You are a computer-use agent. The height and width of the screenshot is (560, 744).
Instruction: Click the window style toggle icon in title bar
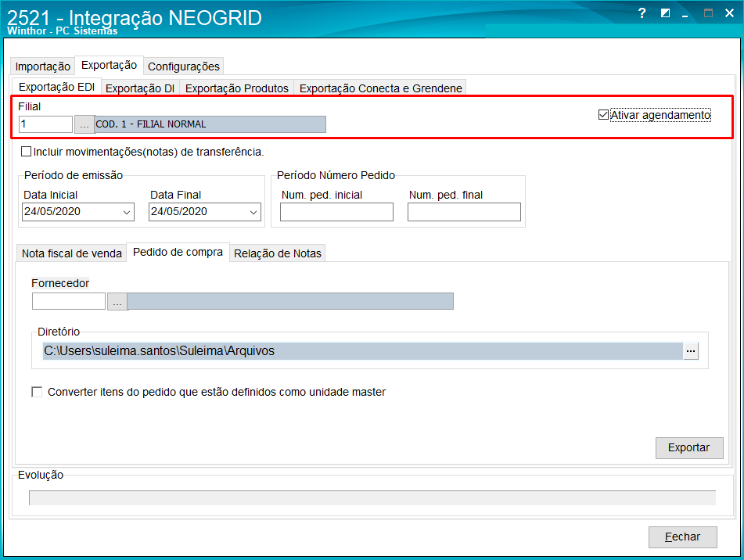point(665,13)
